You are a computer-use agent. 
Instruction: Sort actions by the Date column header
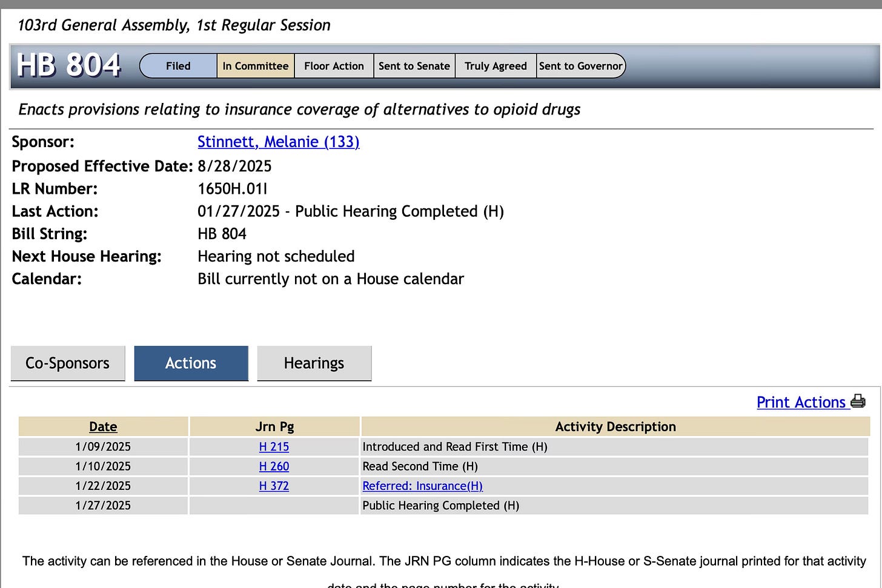coord(103,426)
